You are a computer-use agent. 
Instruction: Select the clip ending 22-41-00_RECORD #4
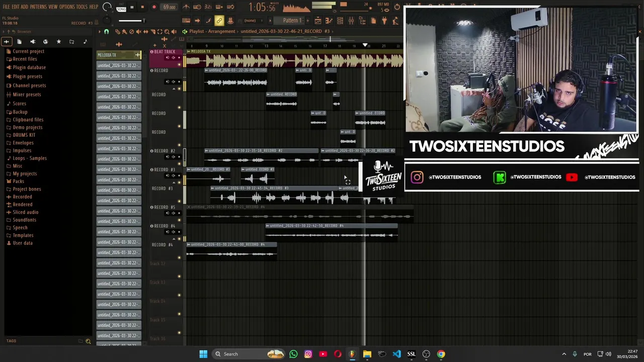point(231,251)
